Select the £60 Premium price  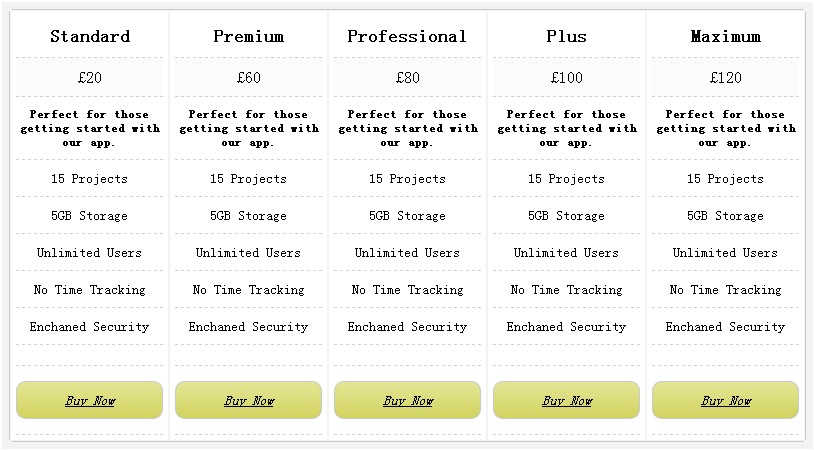(x=249, y=77)
